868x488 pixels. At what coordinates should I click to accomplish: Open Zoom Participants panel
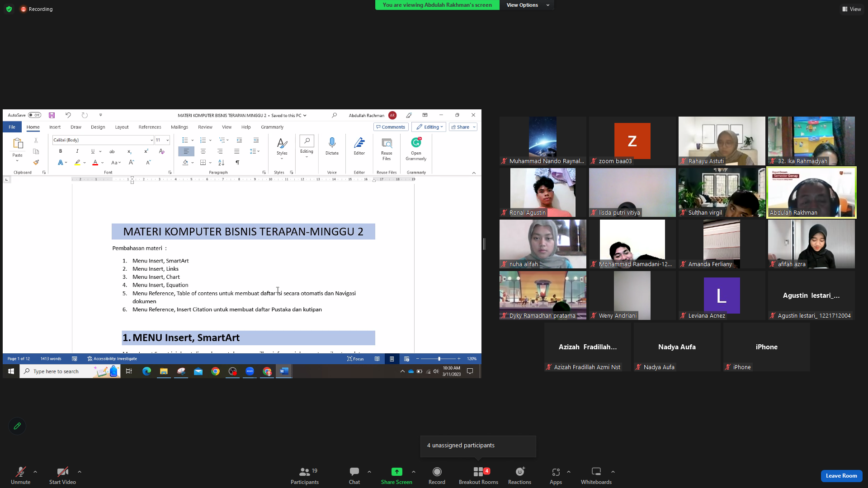pyautogui.click(x=305, y=476)
